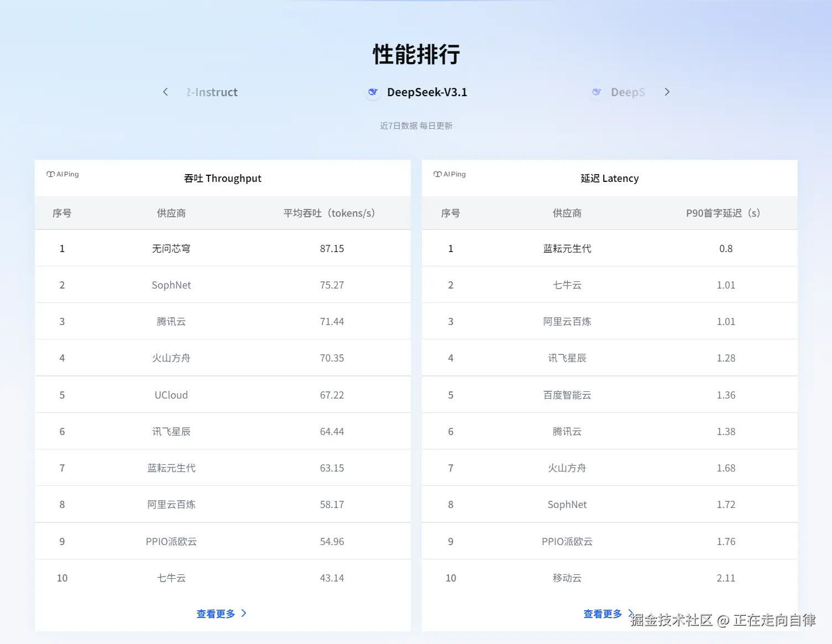Click latency value 1.76
This screenshot has height=644, width=832.
click(726, 542)
